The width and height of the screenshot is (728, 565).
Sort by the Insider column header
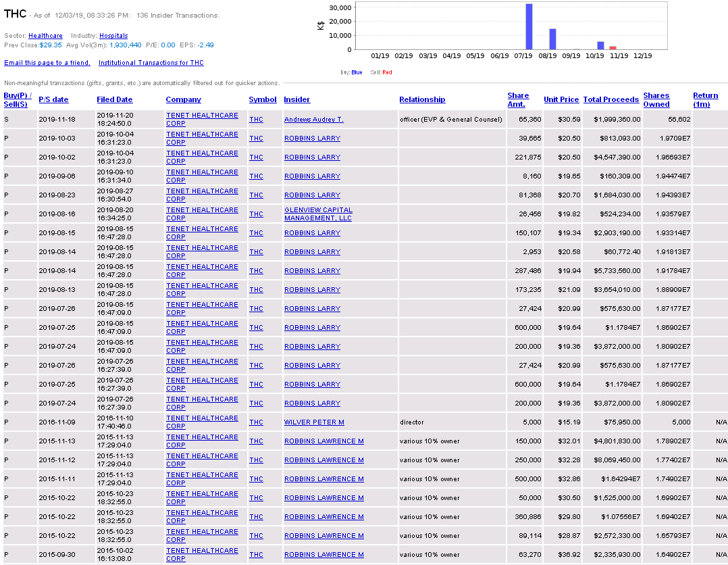click(x=297, y=99)
